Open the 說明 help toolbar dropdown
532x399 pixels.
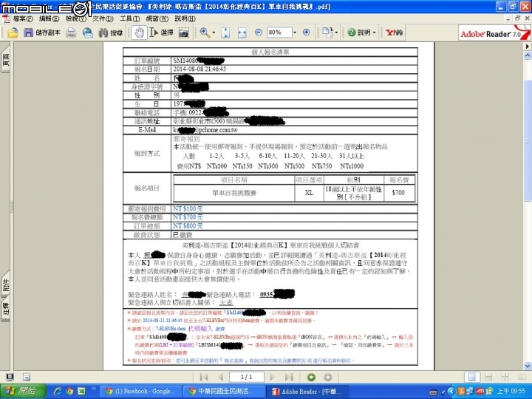pyautogui.click(x=361, y=33)
